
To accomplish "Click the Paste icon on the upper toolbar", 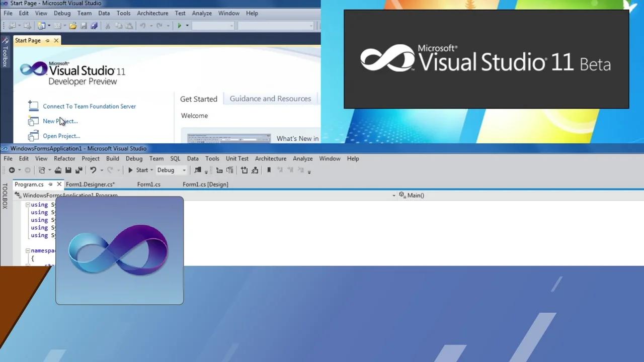I will tap(129, 26).
